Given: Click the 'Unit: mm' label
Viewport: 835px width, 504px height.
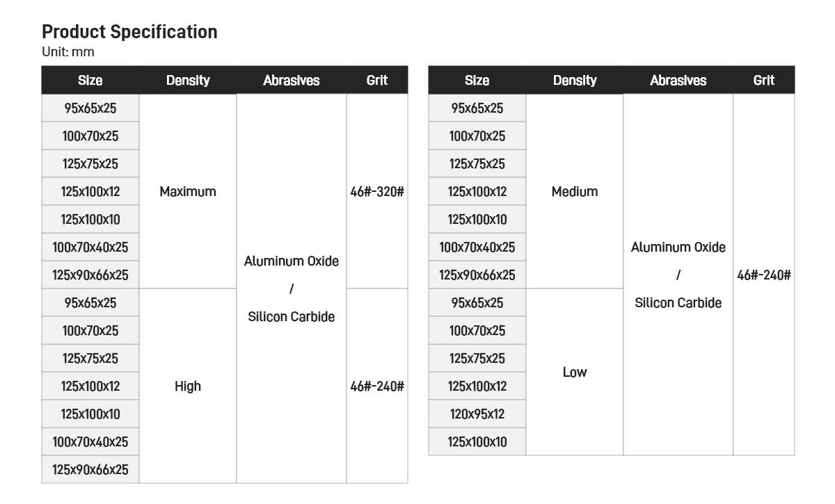Looking at the screenshot, I should (x=68, y=52).
